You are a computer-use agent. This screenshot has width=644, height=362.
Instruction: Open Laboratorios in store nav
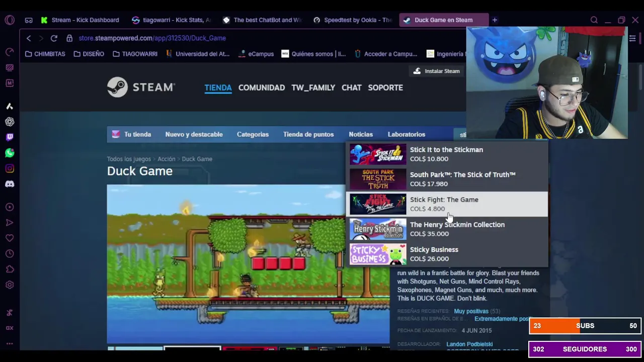(x=407, y=134)
